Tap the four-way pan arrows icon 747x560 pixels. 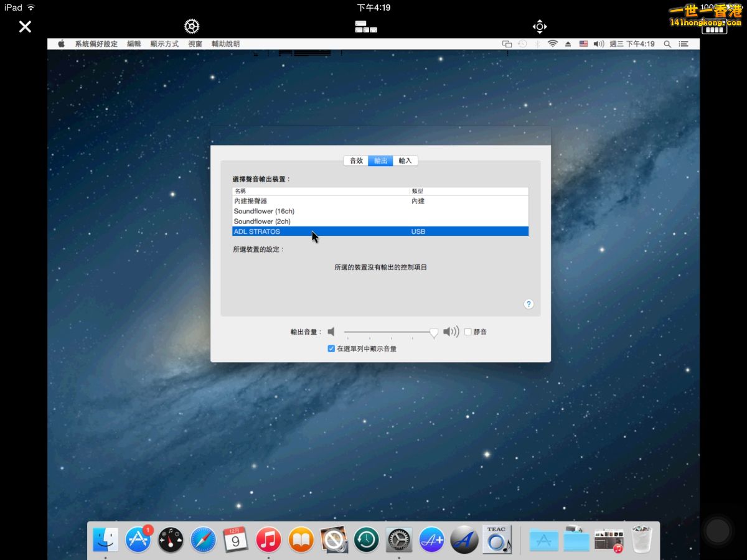(x=540, y=26)
